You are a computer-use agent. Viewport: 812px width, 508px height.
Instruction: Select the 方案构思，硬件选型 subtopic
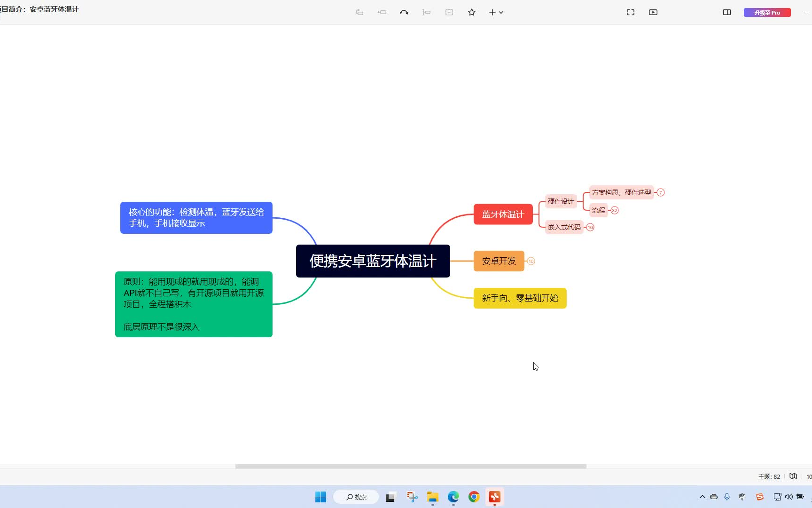point(621,192)
